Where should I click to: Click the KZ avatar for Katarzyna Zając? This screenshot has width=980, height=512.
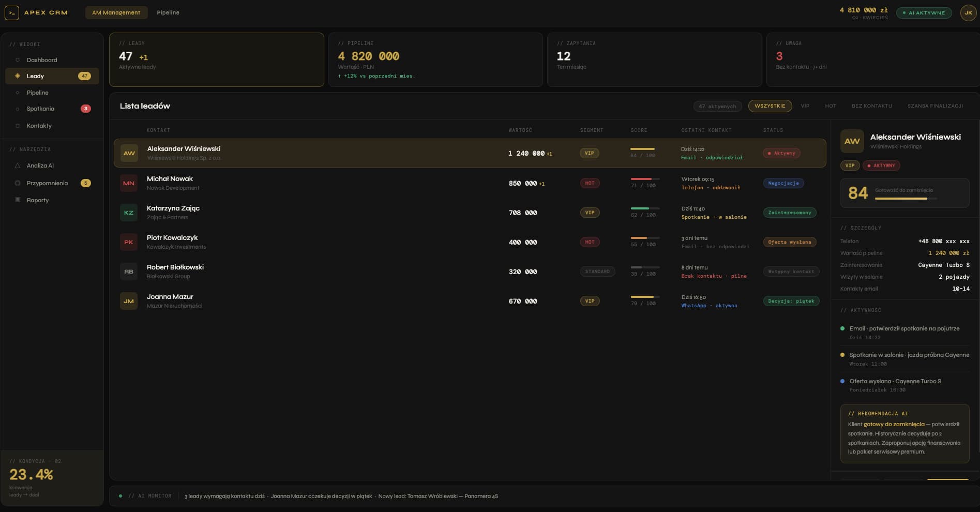coord(129,213)
